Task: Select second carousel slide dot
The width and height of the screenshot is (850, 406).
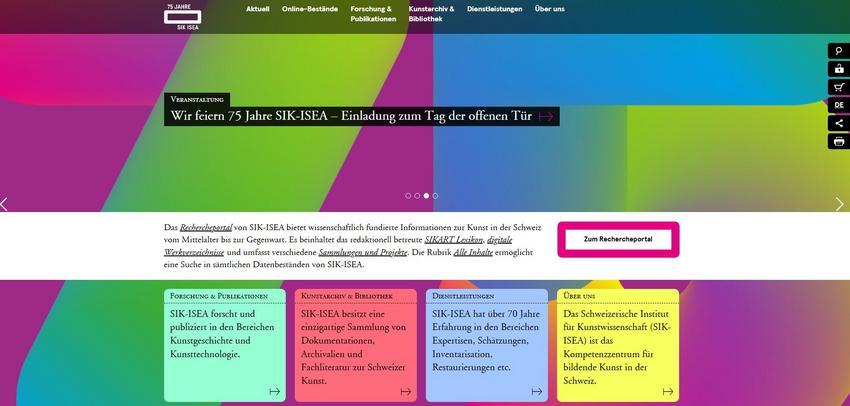Action: click(x=417, y=196)
